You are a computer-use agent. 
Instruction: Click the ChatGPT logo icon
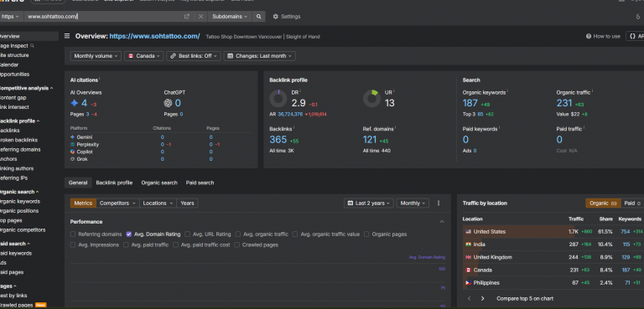click(x=168, y=103)
